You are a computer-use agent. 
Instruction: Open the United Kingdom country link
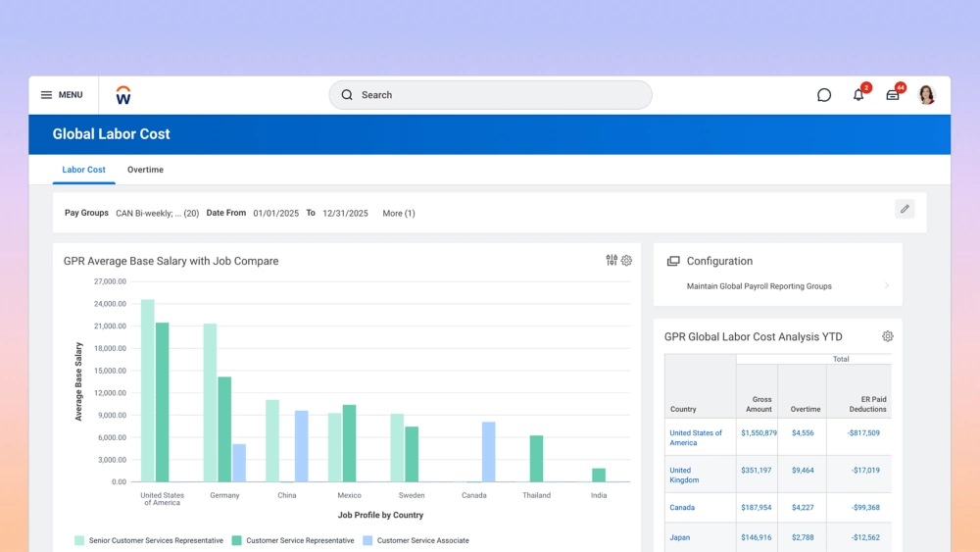pyautogui.click(x=684, y=475)
